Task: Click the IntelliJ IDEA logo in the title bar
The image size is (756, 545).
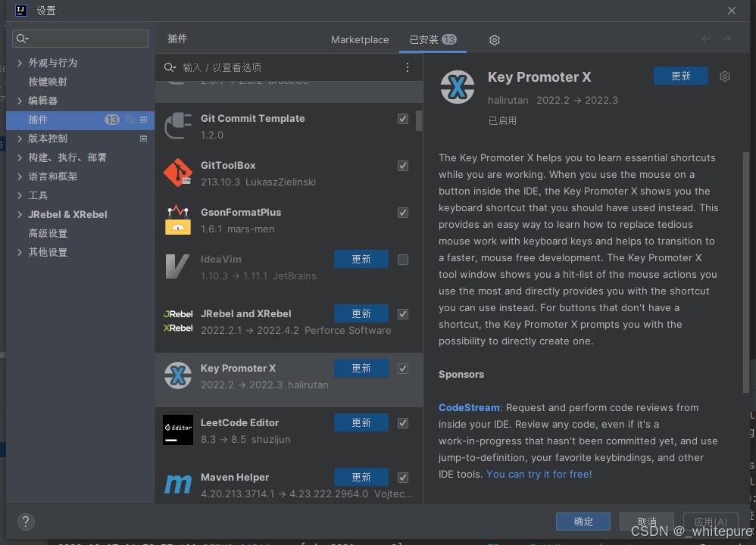Action: pyautogui.click(x=20, y=11)
